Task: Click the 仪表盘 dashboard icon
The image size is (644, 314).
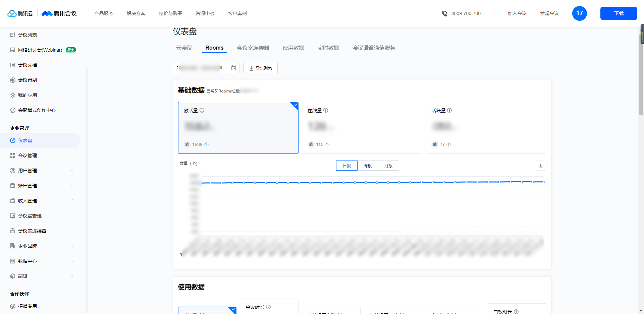Action: click(13, 140)
